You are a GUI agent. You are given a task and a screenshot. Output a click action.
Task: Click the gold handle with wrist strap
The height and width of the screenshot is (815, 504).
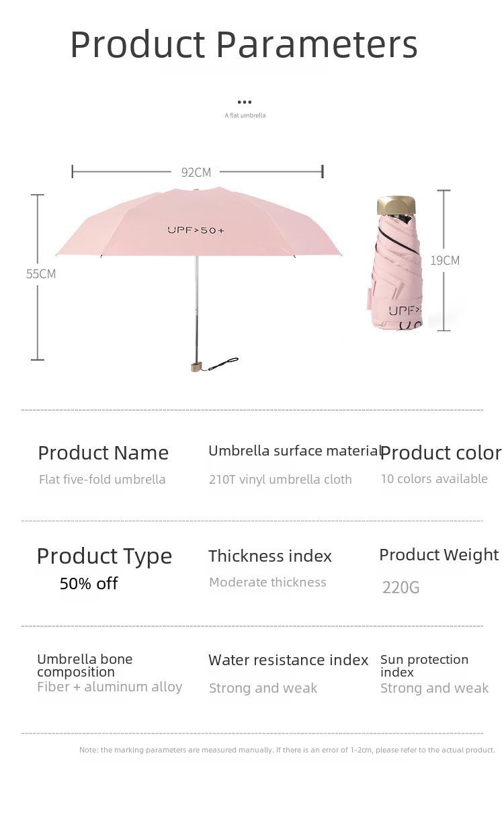tap(214, 366)
